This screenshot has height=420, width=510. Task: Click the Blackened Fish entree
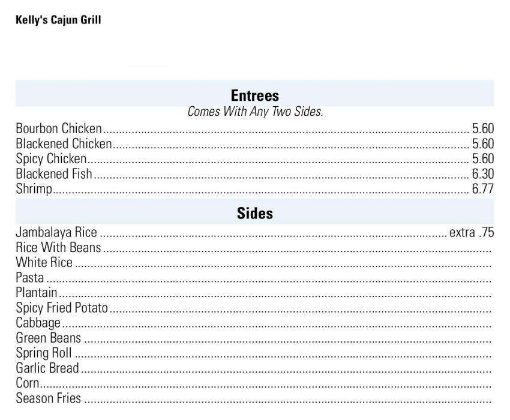[54, 173]
